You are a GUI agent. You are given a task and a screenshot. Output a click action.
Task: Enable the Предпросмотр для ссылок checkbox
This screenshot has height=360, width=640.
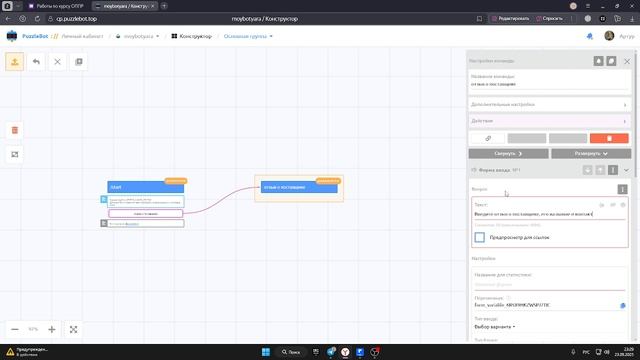click(x=480, y=237)
